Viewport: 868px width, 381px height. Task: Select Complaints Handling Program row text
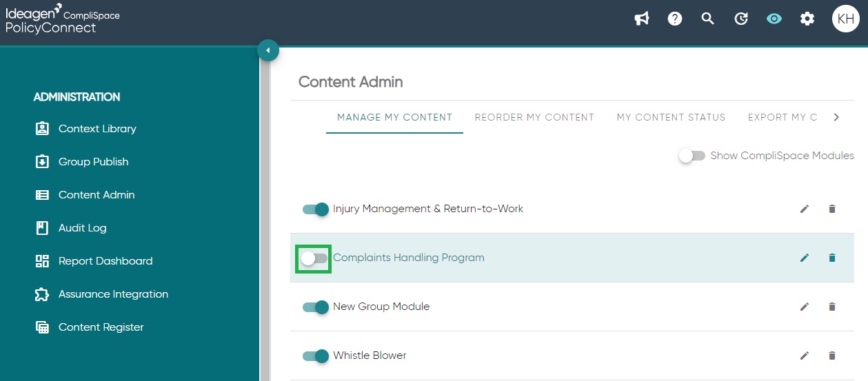(x=409, y=258)
